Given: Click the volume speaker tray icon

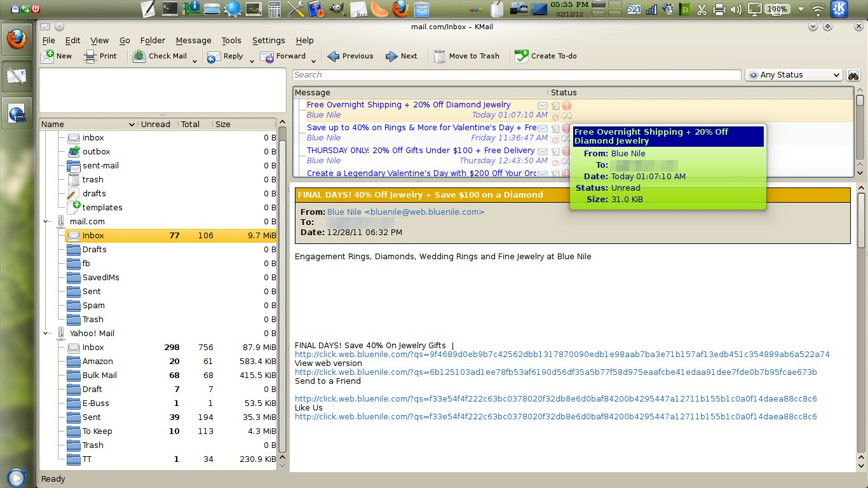Looking at the screenshot, I should 736,9.
